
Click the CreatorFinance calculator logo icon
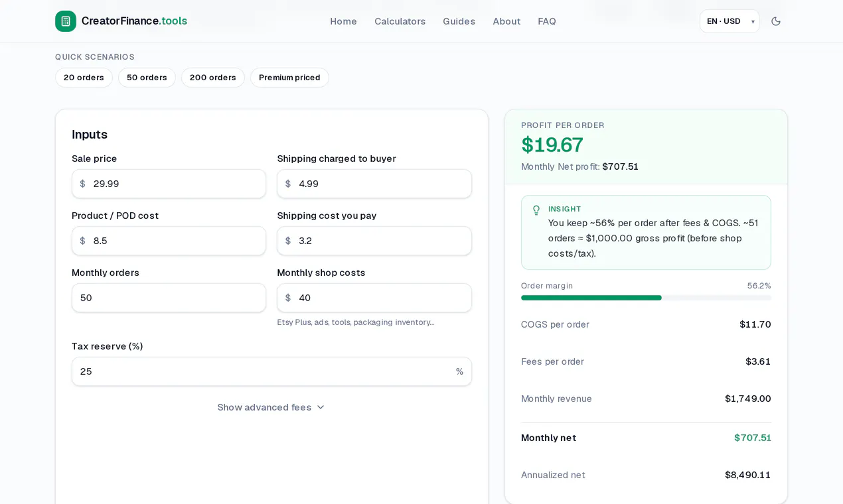coord(66,21)
